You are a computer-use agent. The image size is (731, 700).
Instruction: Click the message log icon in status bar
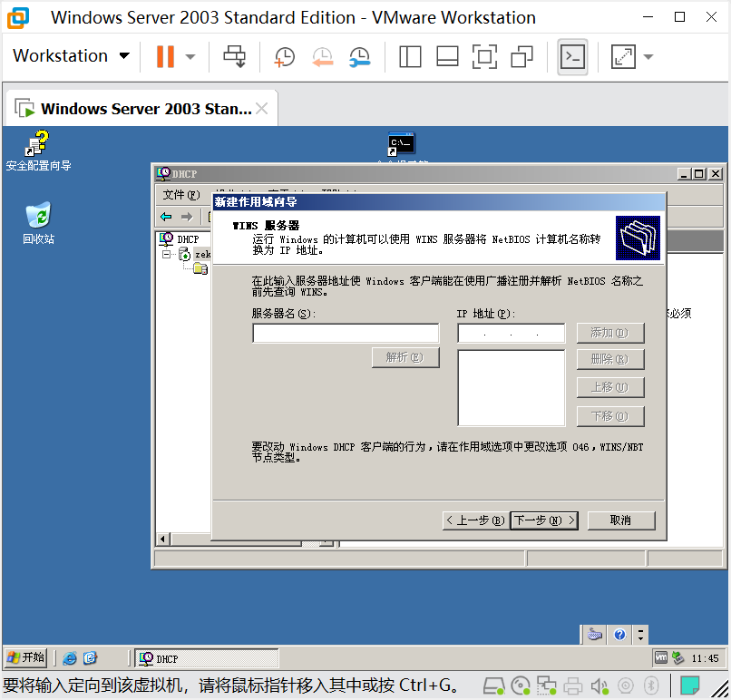[x=689, y=685]
